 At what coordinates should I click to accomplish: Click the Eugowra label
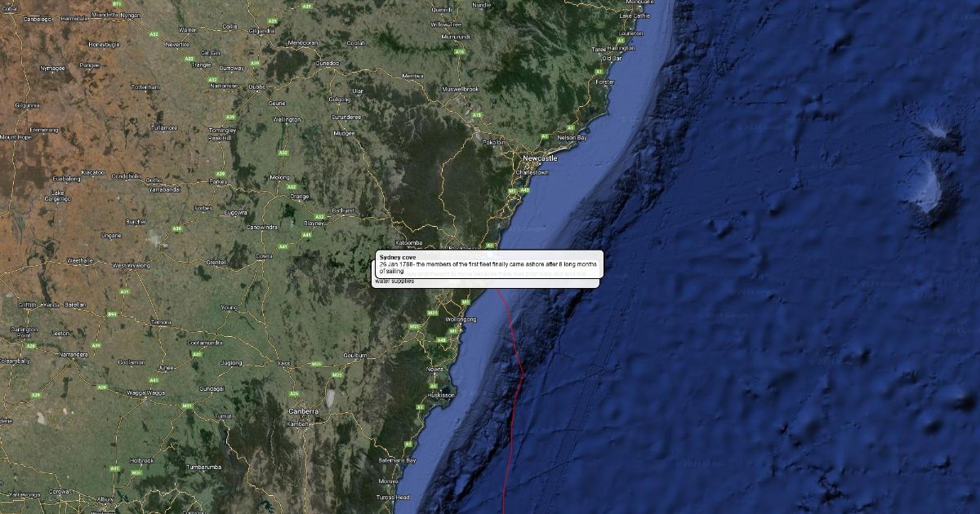pos(235,212)
